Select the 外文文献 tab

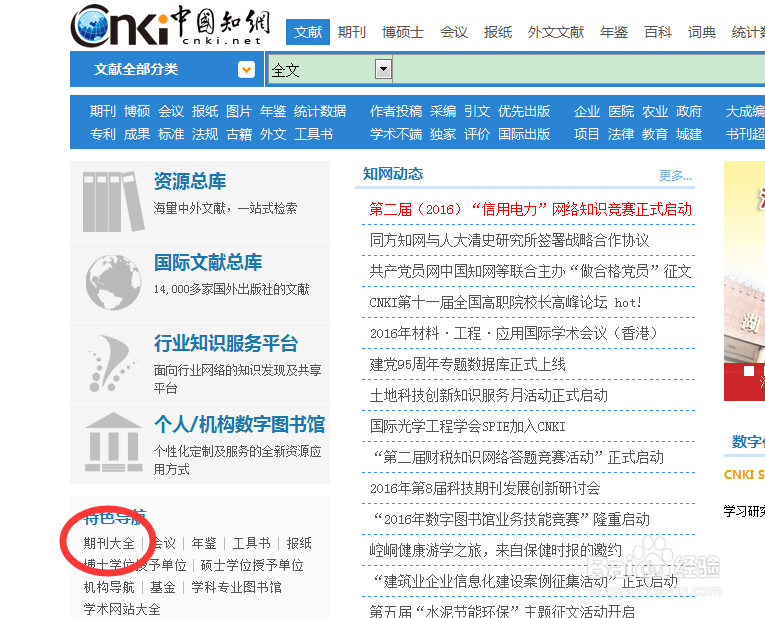pyautogui.click(x=556, y=32)
